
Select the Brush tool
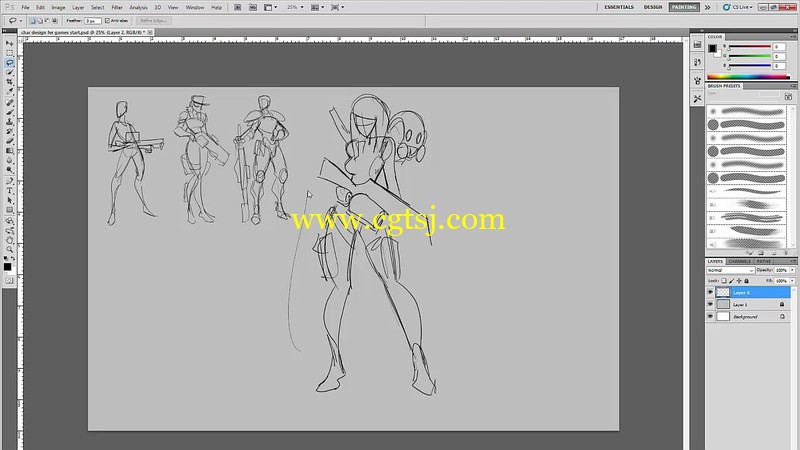pyautogui.click(x=10, y=113)
